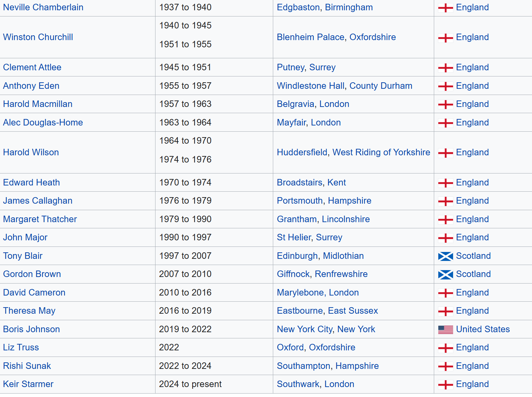Click the England flag in Clement Attlee's row
532x397 pixels.
point(446,68)
